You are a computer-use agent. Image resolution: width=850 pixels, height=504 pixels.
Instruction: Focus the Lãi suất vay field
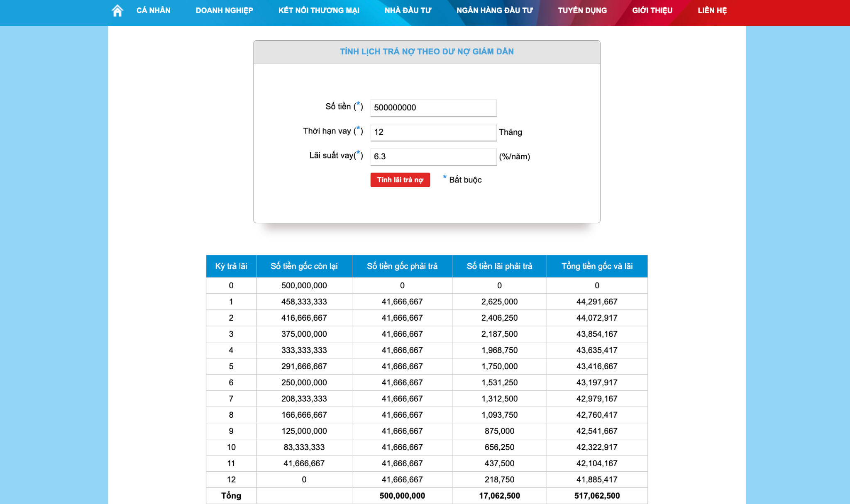(433, 157)
